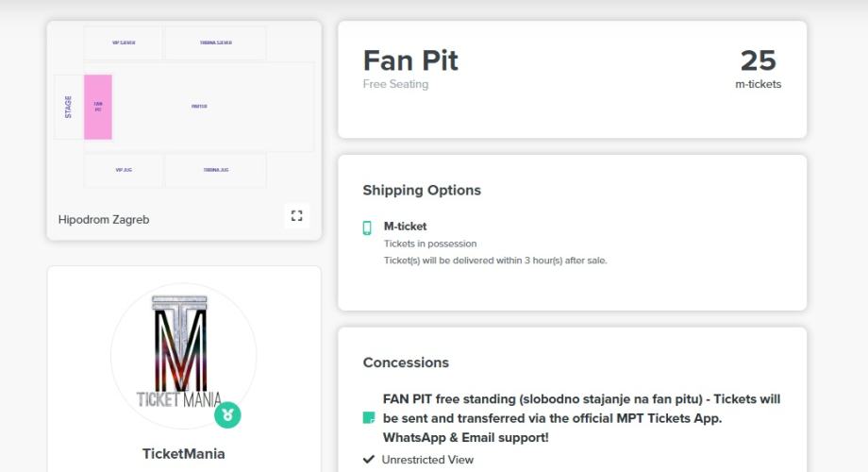Click the Stage area on the map
Screen dimensions: 868x472
tap(68, 107)
